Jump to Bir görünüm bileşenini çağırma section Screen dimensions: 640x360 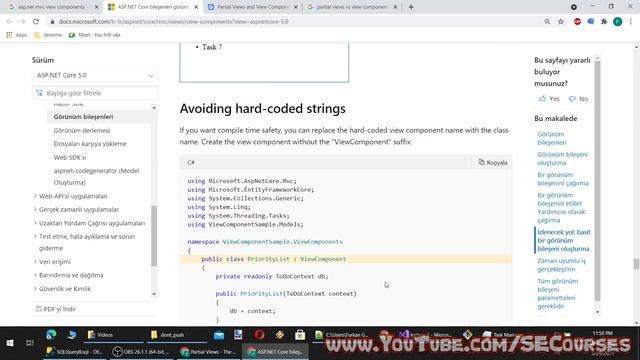[563, 179]
